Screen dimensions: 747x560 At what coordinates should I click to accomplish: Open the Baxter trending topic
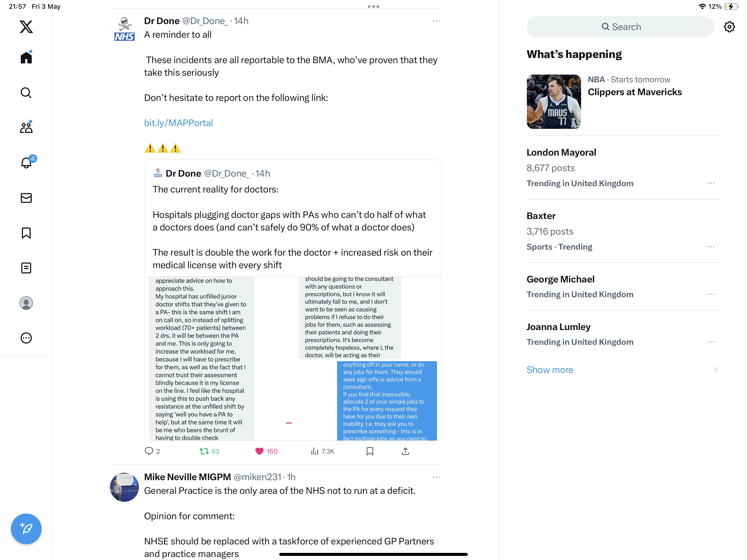click(623, 231)
